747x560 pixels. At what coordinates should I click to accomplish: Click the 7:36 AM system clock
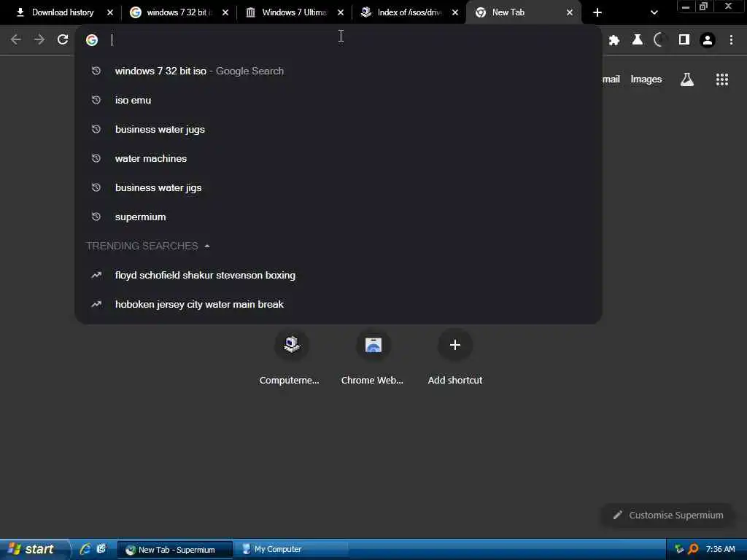coord(720,550)
